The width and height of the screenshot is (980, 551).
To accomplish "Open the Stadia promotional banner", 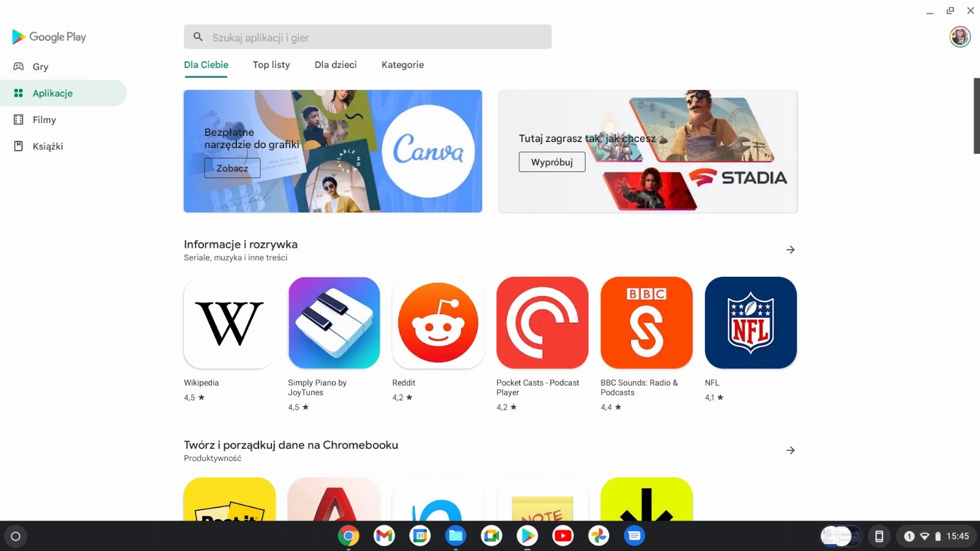I will [647, 151].
